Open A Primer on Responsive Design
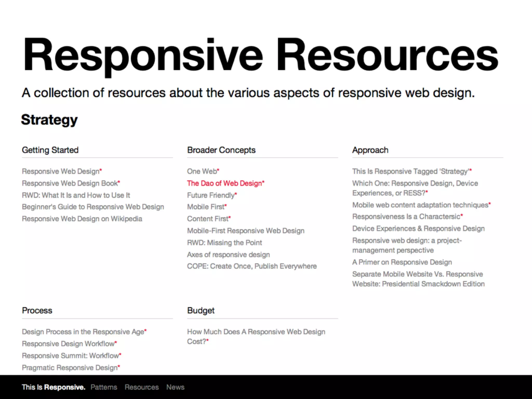This screenshot has width=532, height=399. (x=402, y=262)
